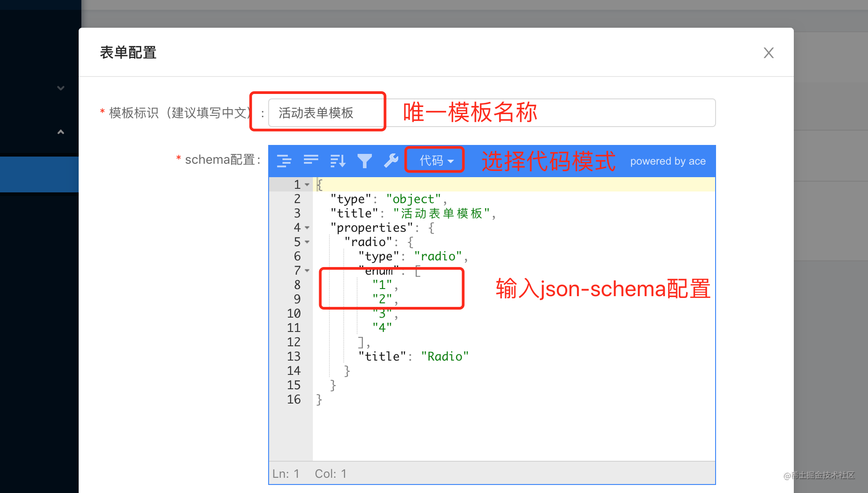Click the Ln/Col status bar
Image resolution: width=868 pixels, height=493 pixels.
(309, 474)
